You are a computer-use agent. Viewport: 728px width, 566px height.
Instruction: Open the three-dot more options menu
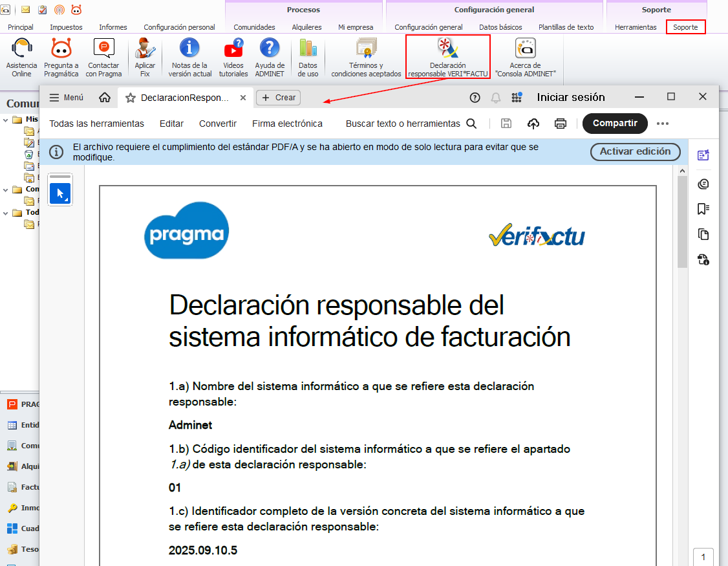[663, 124]
